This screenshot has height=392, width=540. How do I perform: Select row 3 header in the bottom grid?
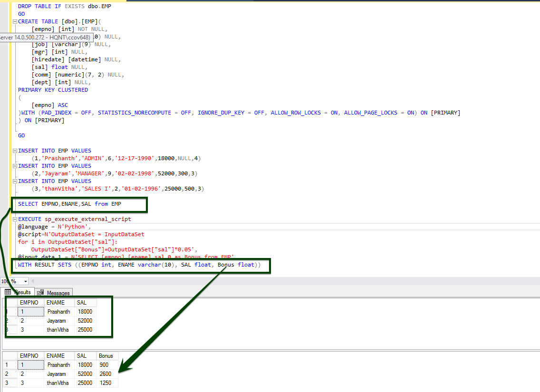(9, 383)
